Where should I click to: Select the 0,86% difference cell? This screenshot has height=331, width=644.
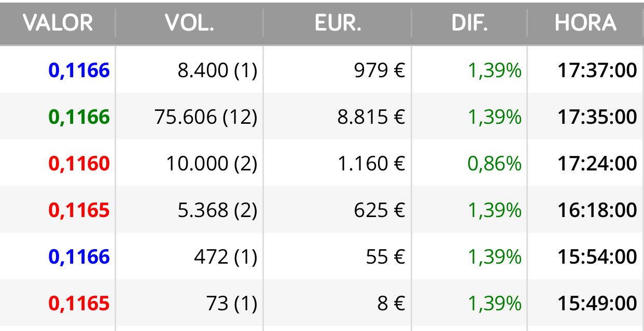[495, 164]
